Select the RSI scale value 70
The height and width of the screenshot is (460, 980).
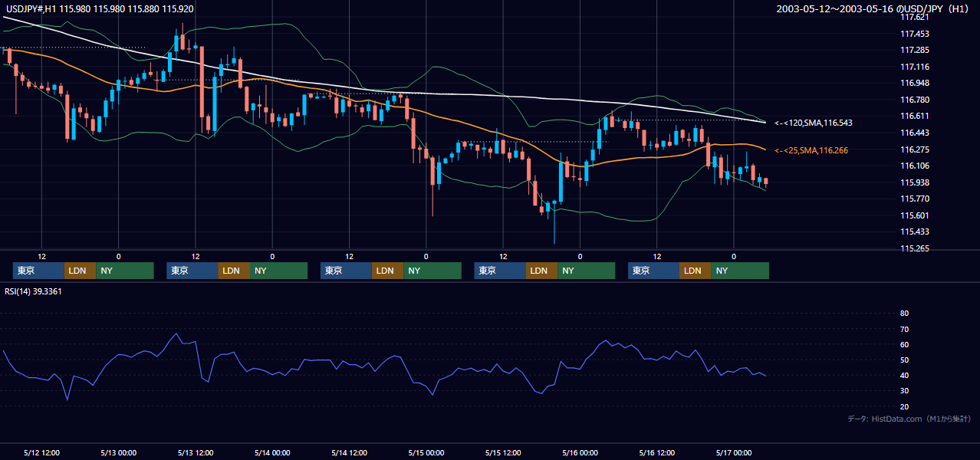point(904,329)
